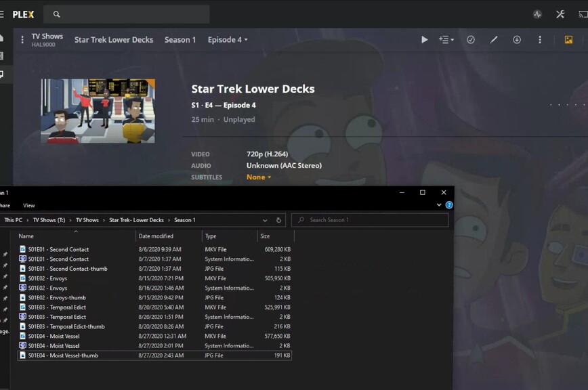Click the Plex logo
The image size is (588, 390).
click(x=23, y=14)
